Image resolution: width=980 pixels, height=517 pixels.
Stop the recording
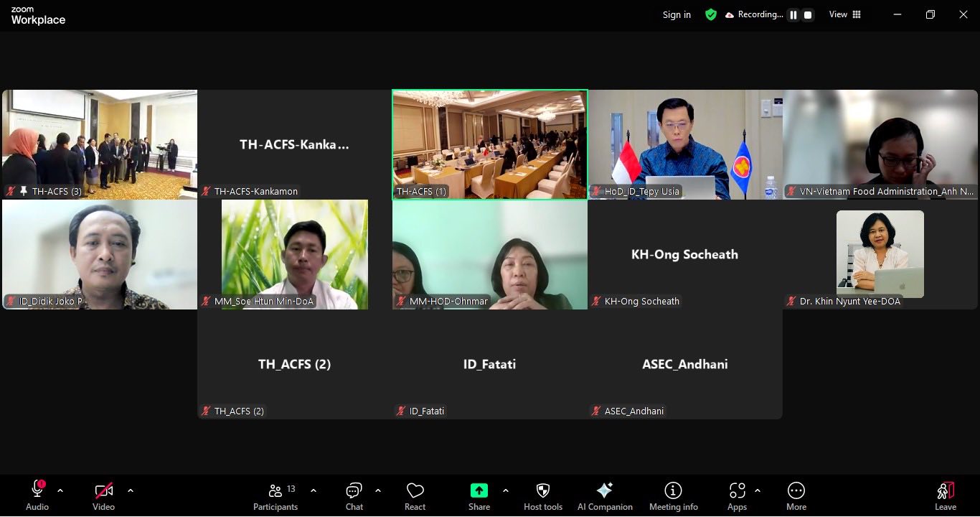[x=808, y=14]
